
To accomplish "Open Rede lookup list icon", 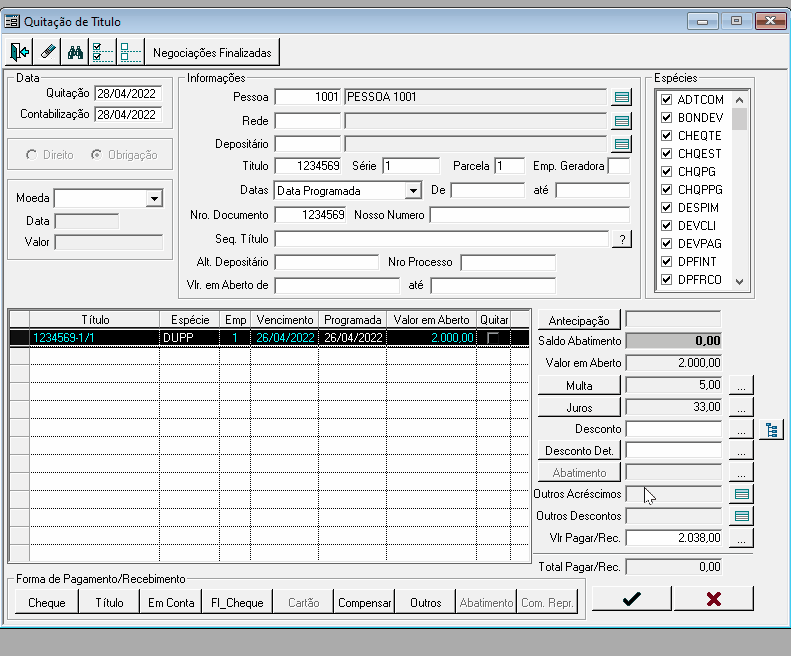I will (x=622, y=121).
